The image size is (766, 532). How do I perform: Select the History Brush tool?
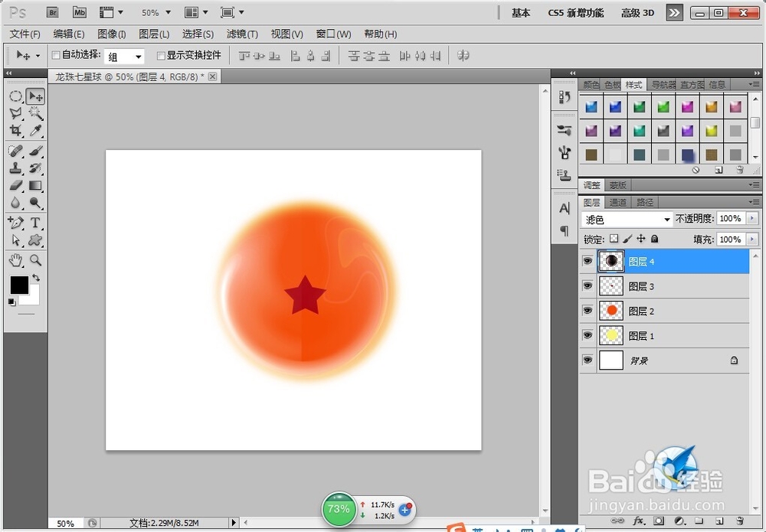[35, 168]
